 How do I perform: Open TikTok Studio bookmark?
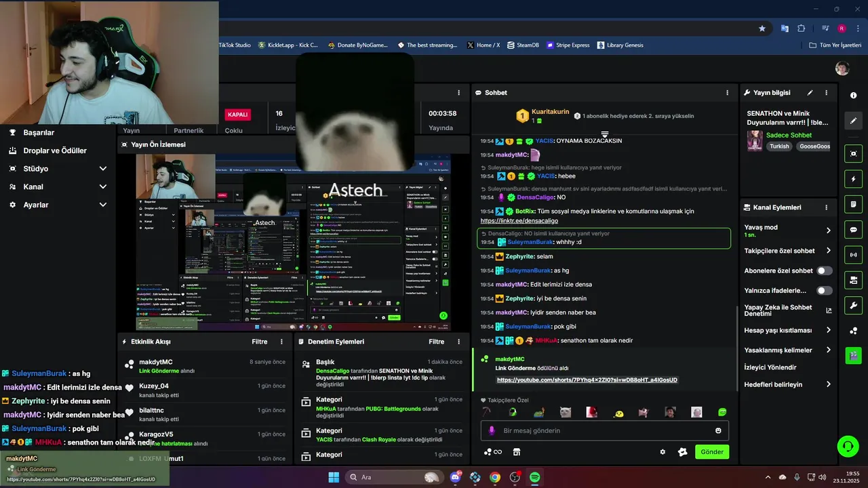[x=234, y=45]
